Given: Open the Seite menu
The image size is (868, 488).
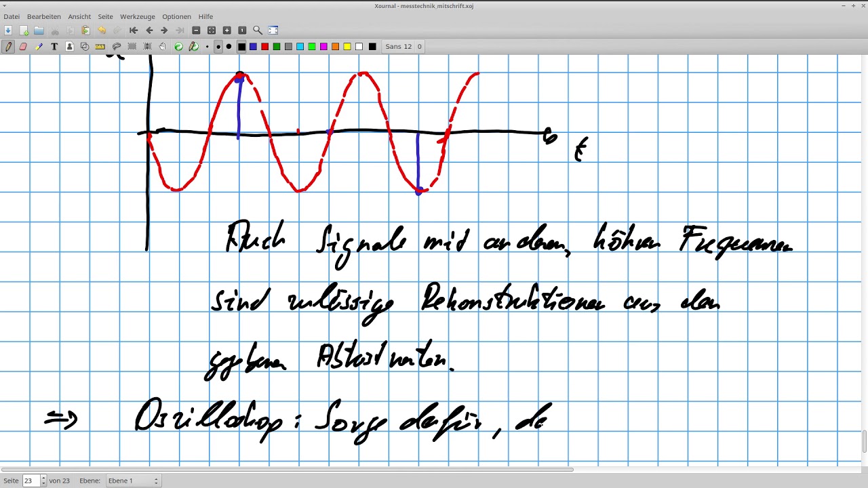Looking at the screenshot, I should [105, 16].
